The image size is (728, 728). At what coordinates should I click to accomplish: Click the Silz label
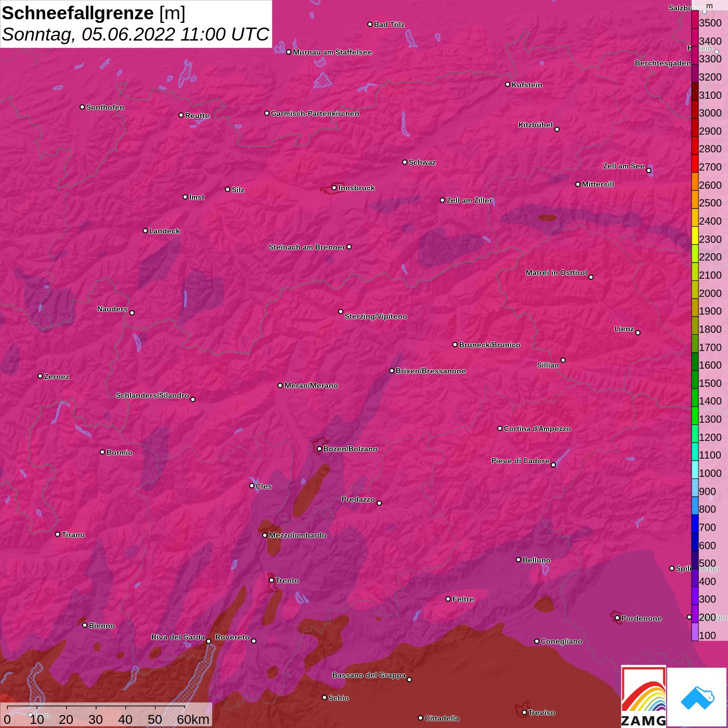pos(238,190)
